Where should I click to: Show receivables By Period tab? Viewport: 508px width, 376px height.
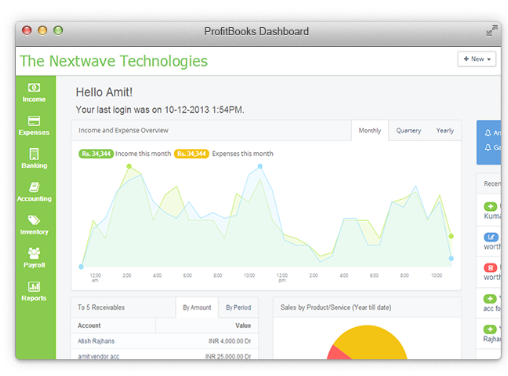click(238, 307)
